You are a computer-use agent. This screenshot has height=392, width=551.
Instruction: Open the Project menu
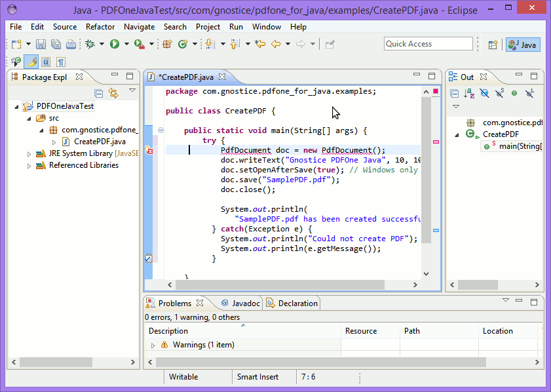tap(208, 27)
